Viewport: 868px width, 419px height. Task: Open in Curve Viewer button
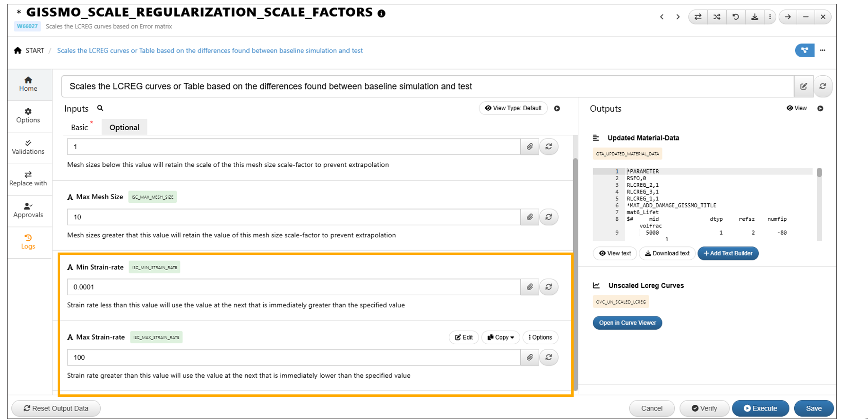click(627, 323)
